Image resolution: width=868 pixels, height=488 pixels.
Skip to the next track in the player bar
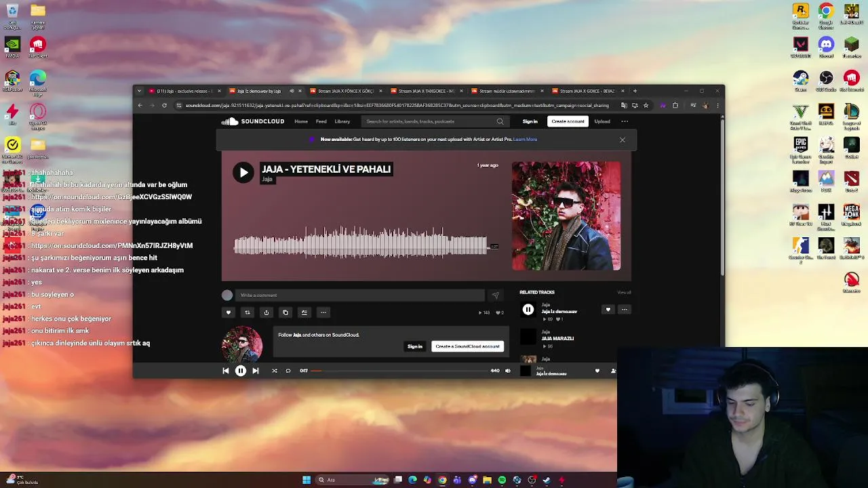point(256,371)
